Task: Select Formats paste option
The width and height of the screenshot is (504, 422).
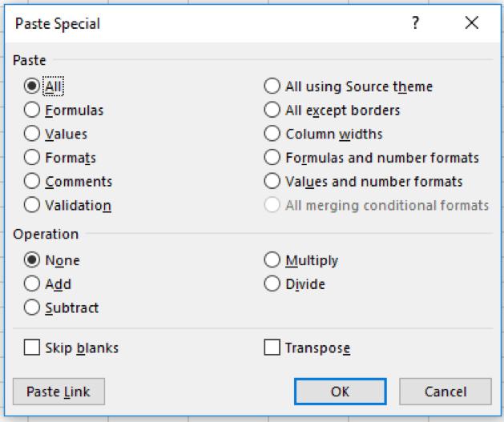Action: 33,158
